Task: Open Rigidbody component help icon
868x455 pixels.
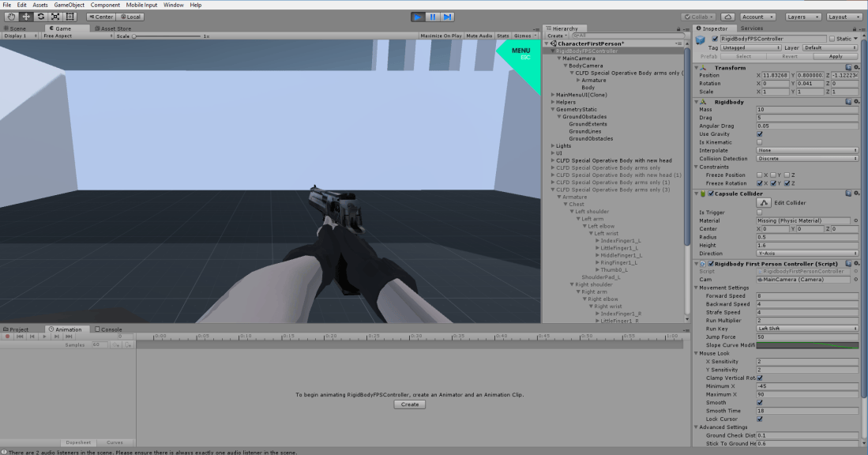Action: (x=848, y=102)
